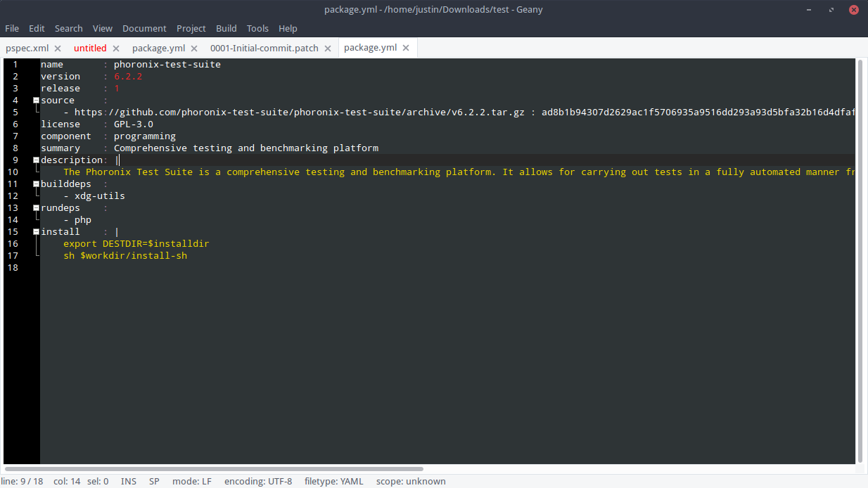The height and width of the screenshot is (488, 868).
Task: Close the pspec.xml tab
Action: [58, 49]
